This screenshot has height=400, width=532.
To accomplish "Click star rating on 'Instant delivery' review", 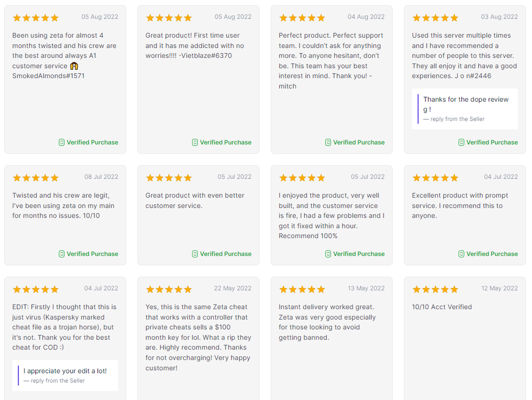I will [302, 289].
